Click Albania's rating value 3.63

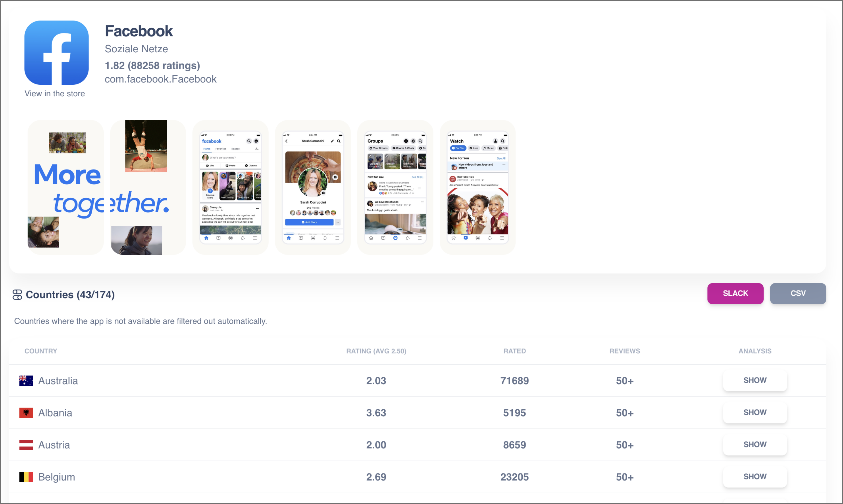376,413
